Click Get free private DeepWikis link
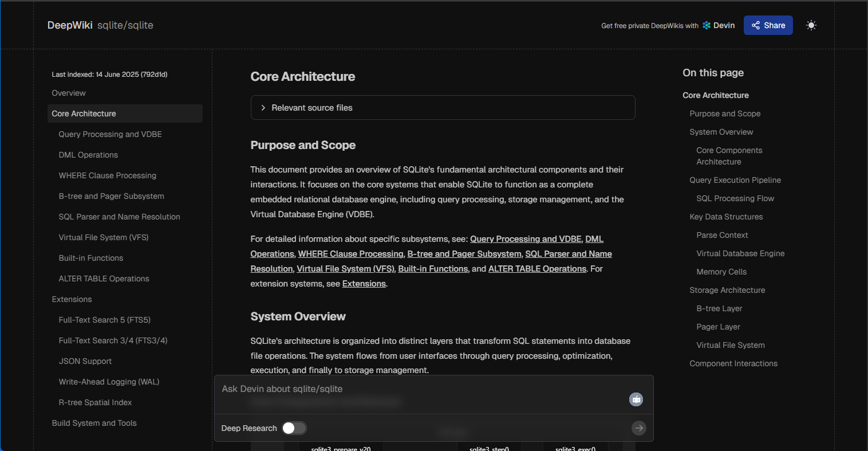This screenshot has width=868, height=451. pos(650,26)
